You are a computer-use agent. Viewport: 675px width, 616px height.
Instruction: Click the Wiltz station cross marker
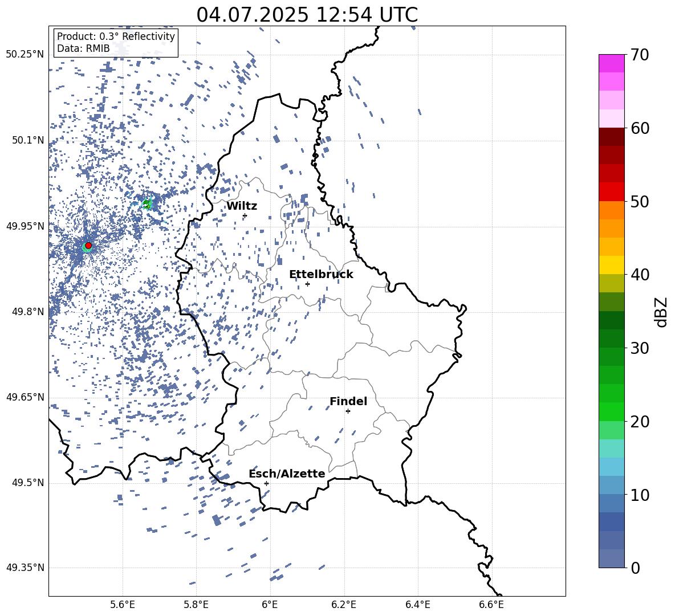tap(245, 215)
